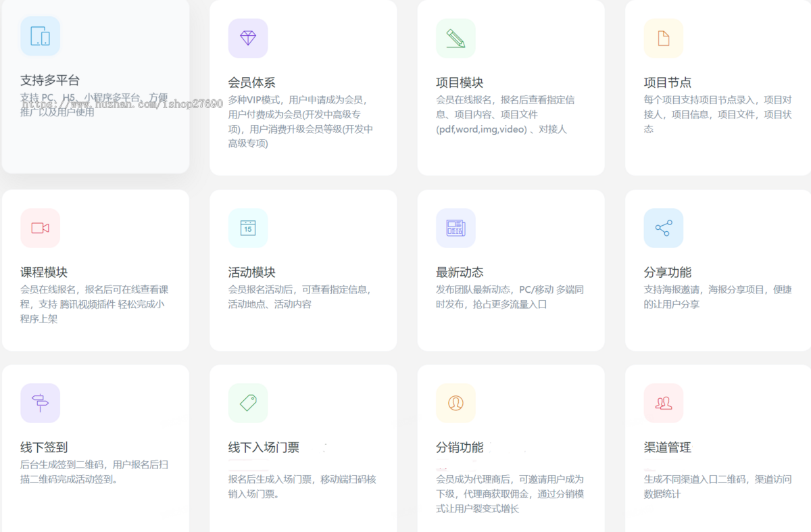Select the 会员体系 heading
The width and height of the screenshot is (811, 532).
pos(252,83)
